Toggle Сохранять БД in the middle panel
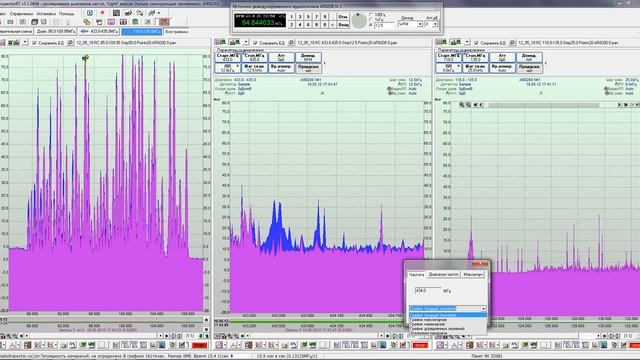 [x=255, y=42]
